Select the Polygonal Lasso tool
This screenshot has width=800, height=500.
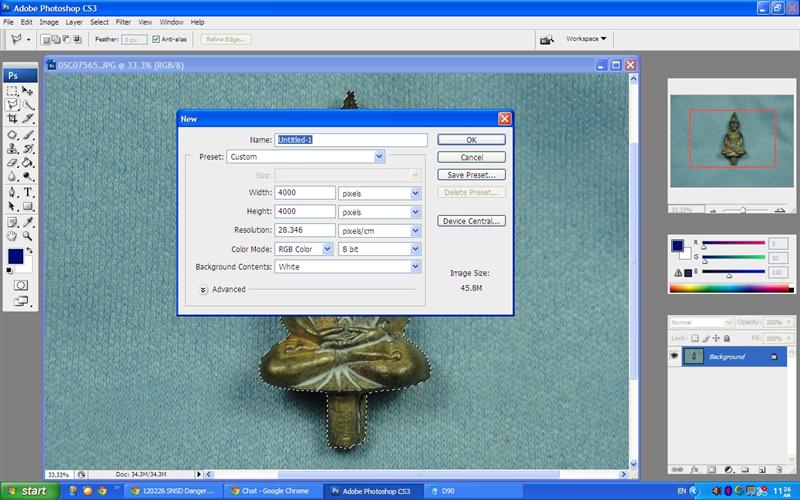point(12,104)
